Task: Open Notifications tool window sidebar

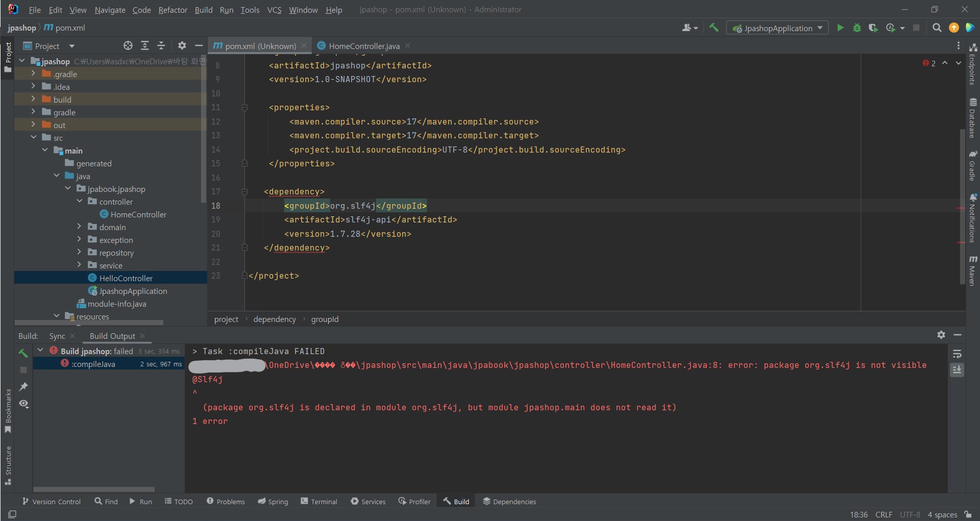Action: coord(973,218)
